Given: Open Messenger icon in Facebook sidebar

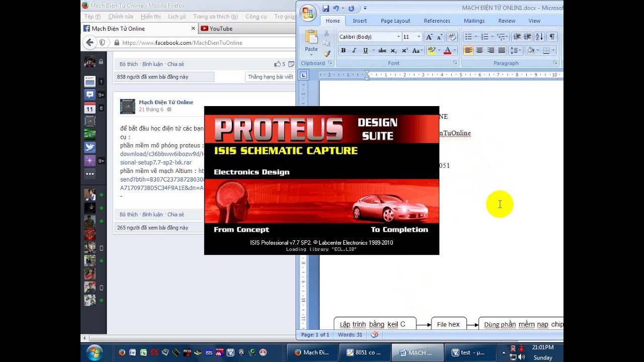Looking at the screenshot, I should tap(90, 95).
